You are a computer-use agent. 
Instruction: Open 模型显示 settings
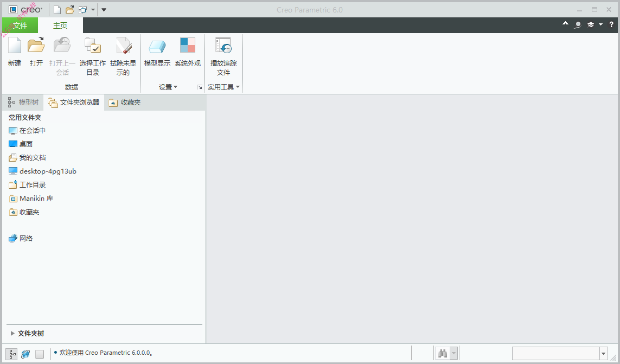coord(157,52)
